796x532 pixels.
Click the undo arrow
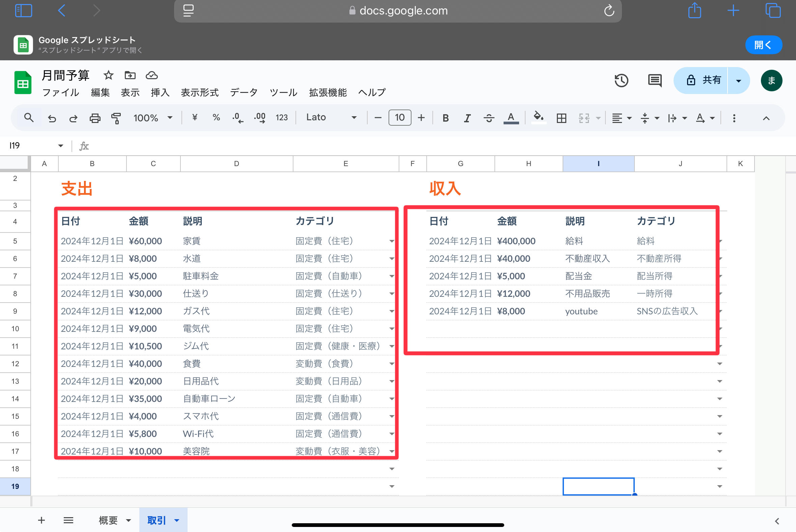coord(52,118)
